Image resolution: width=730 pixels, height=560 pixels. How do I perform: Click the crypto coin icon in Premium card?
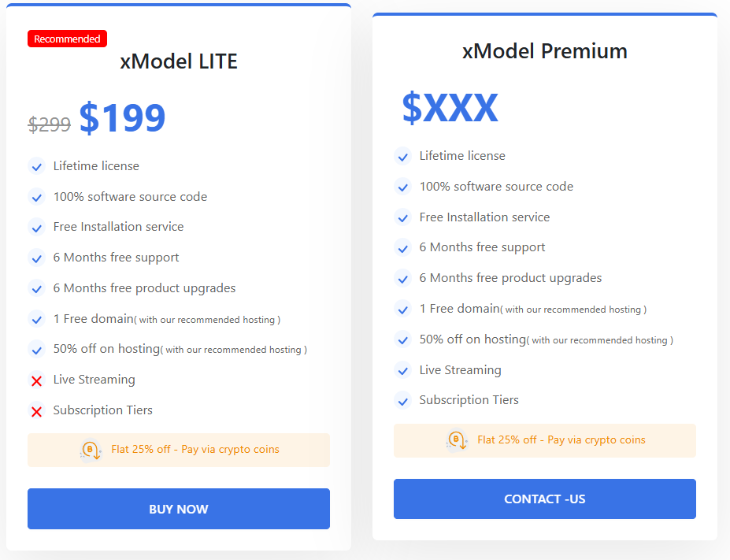pyautogui.click(x=456, y=440)
